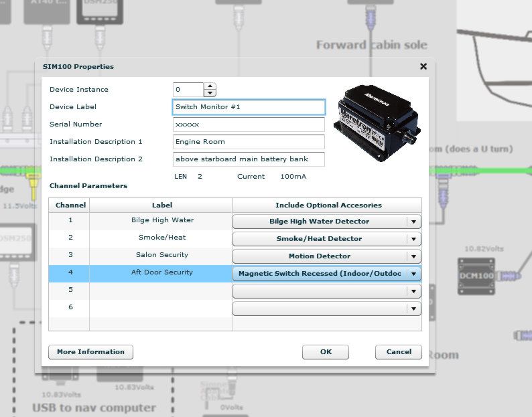The height and width of the screenshot is (417, 532).
Task: Click channel 6 empty label cell
Action: [161, 308]
